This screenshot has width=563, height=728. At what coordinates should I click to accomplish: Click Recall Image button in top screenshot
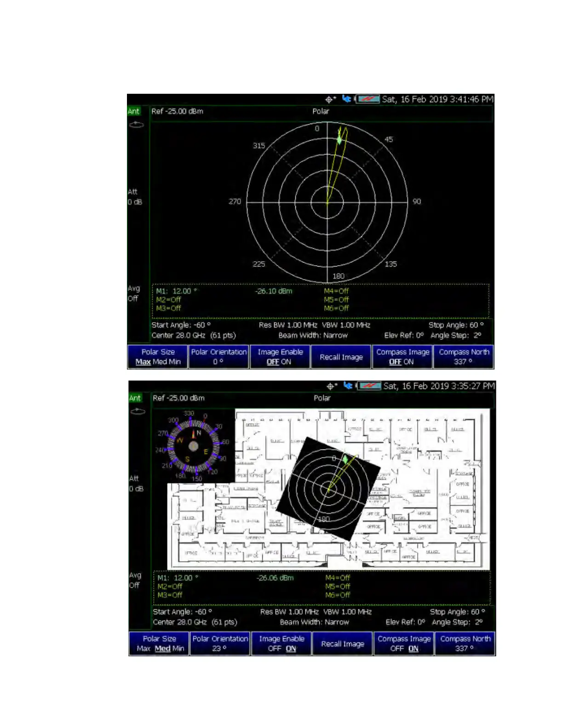(341, 357)
